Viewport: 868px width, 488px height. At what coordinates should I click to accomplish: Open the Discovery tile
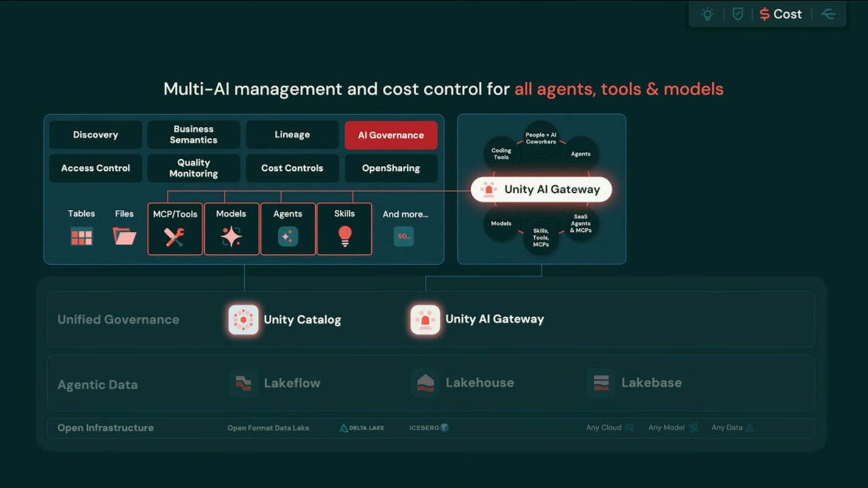[96, 135]
